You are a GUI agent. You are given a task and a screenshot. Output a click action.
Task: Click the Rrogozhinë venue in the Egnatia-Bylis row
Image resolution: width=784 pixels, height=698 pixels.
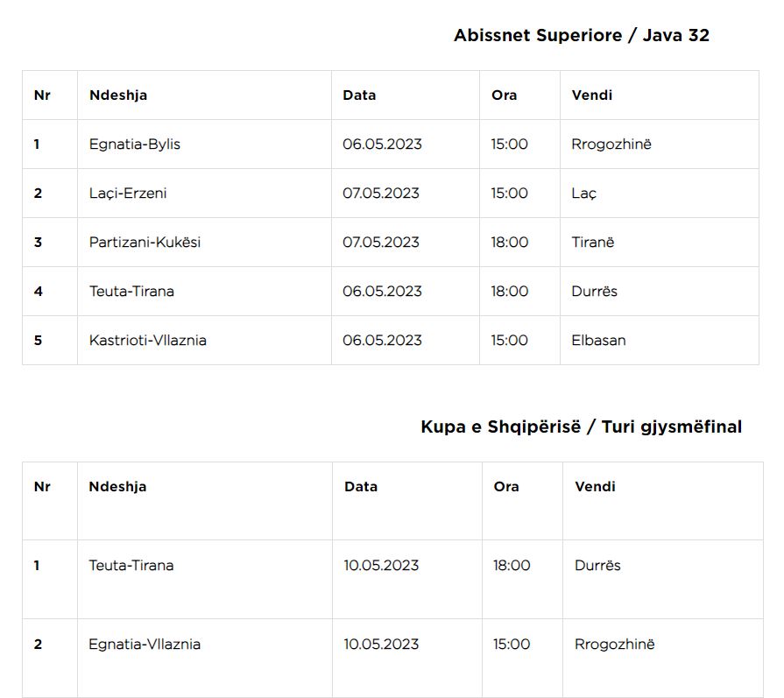point(611,144)
